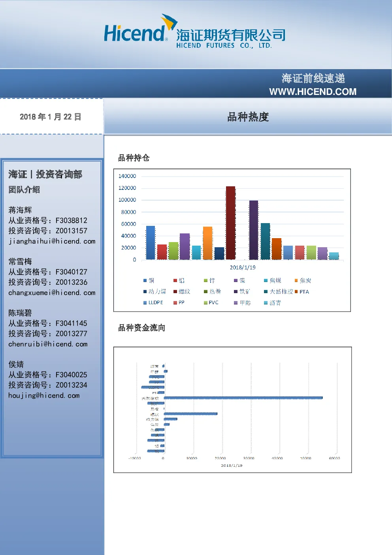The height and width of the screenshot is (555, 392).
Task: Click the license number F3040025 line
Action: tap(48, 375)
